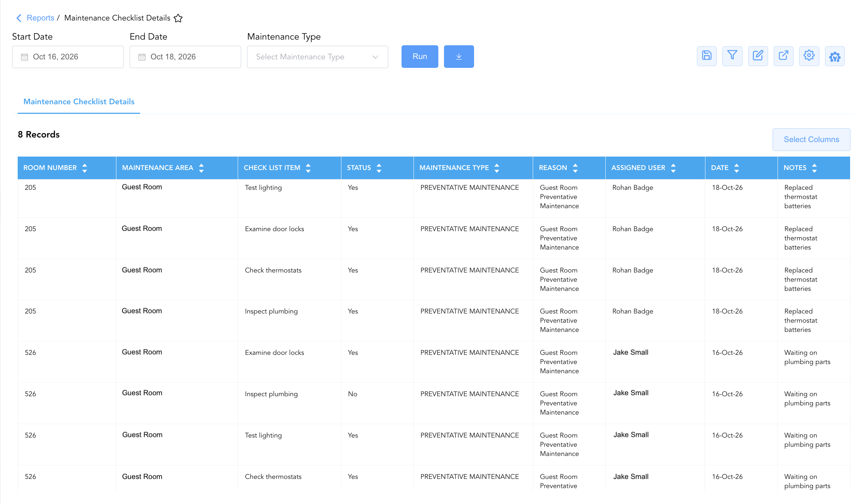Click 'Inspect plumbing' item for room 205
The height and width of the screenshot is (504, 854).
pos(271,311)
